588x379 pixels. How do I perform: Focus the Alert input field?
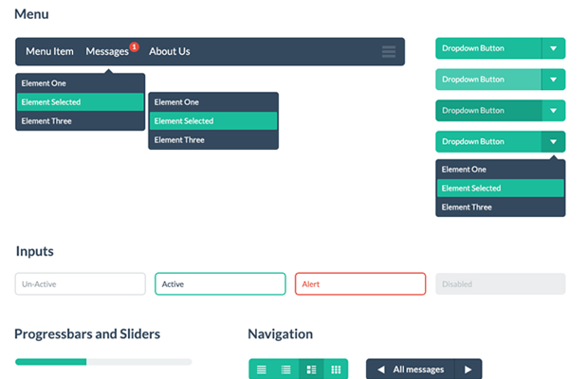pyautogui.click(x=360, y=284)
